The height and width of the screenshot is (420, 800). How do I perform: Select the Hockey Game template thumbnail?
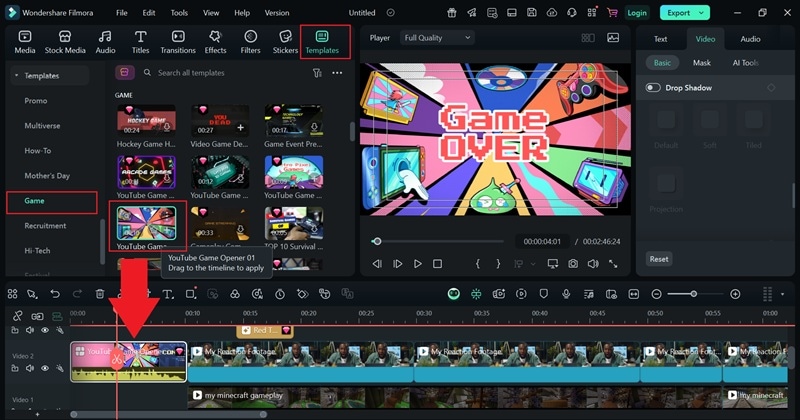pos(146,120)
